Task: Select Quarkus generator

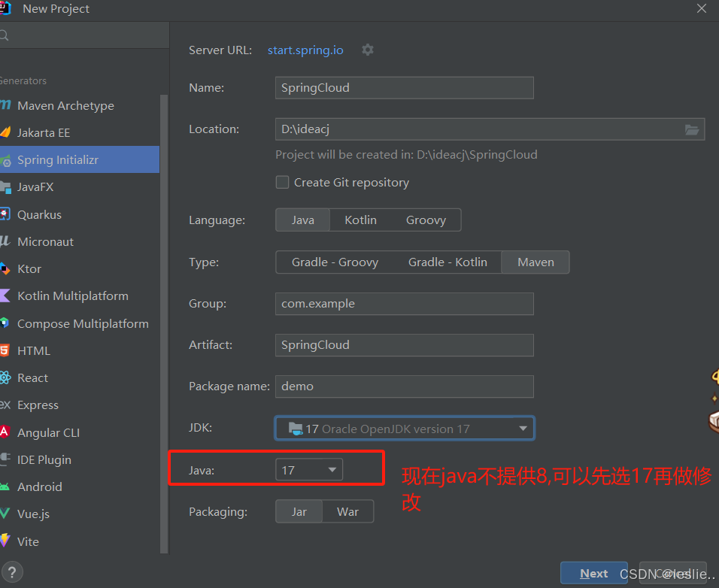Action: pyautogui.click(x=80, y=214)
